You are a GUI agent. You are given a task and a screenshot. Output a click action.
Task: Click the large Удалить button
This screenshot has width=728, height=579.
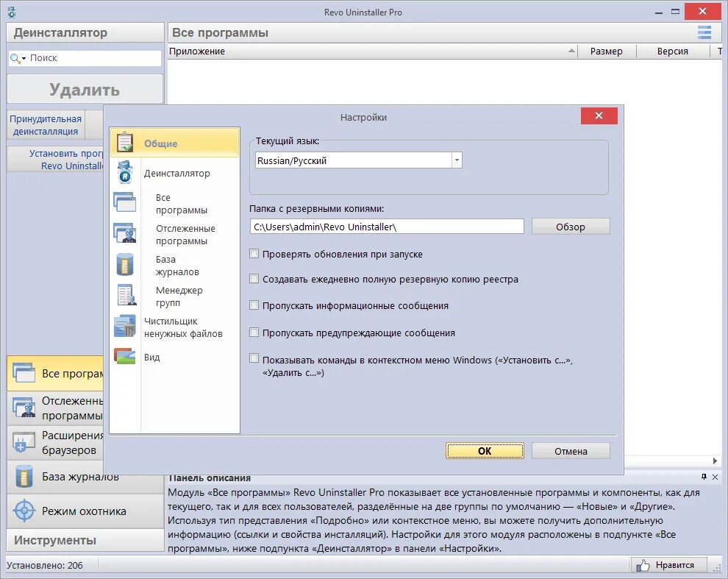click(85, 89)
